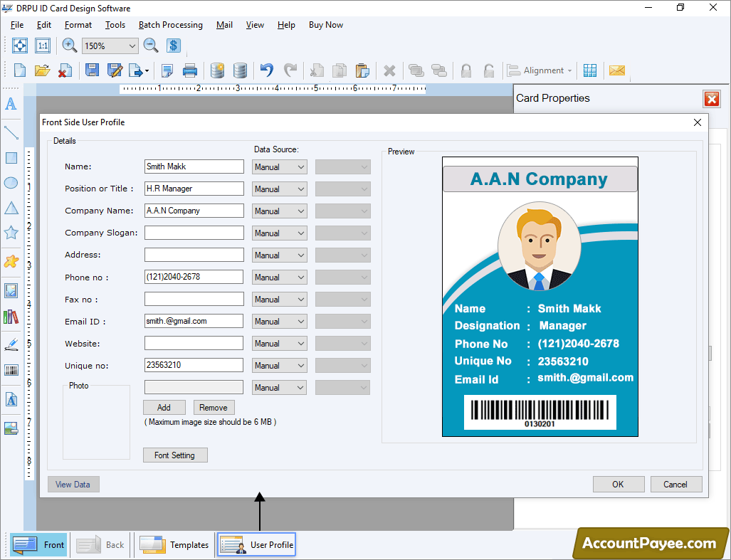
Task: Click the Email ID input field
Action: pyautogui.click(x=194, y=321)
